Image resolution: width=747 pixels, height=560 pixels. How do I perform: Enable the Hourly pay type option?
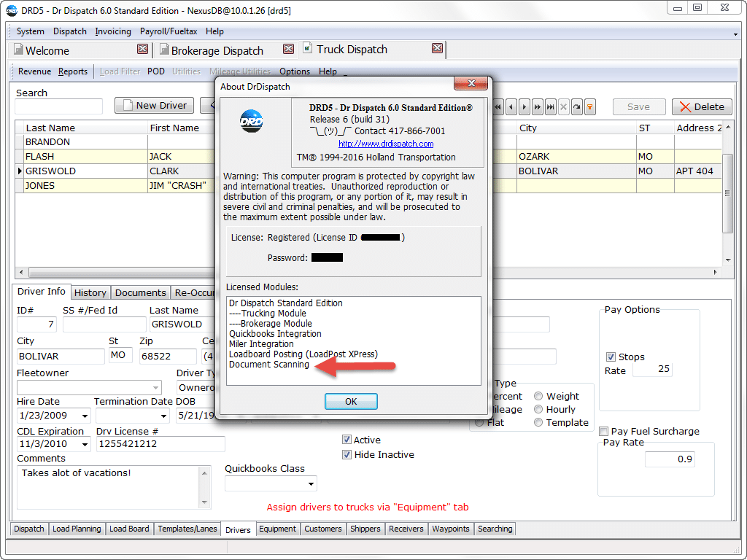pyautogui.click(x=538, y=408)
